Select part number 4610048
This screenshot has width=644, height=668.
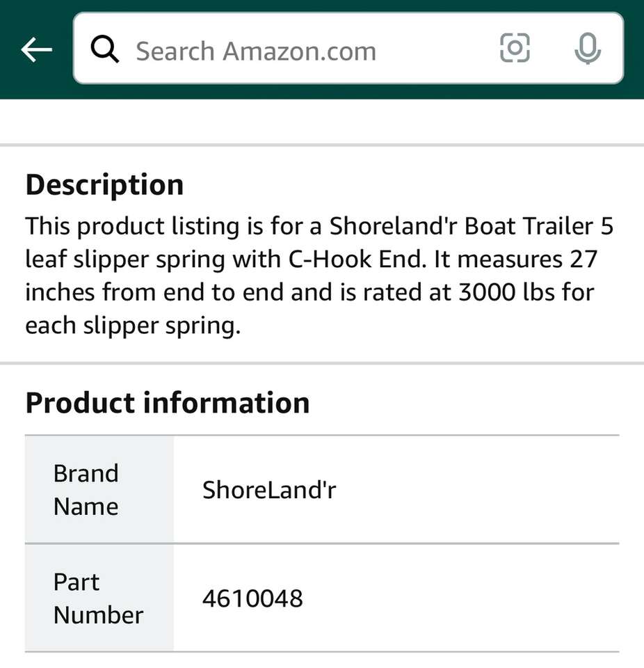point(252,598)
